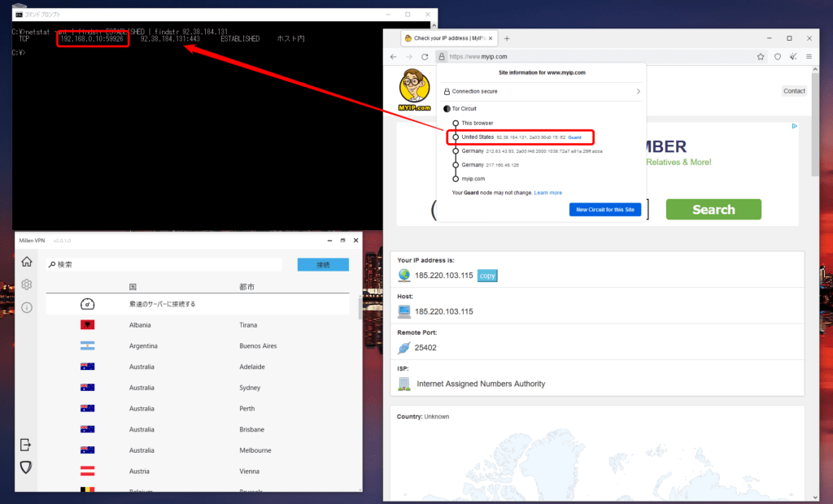Click the Millen VPN 検索 search field
Viewport: 833px width, 504px height.
click(164, 264)
